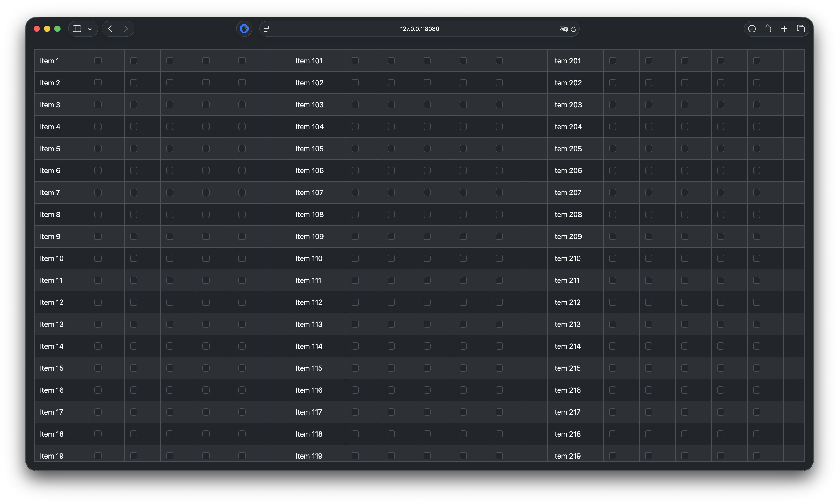Click the address bar showing 127.0.0.1:8080
The width and height of the screenshot is (839, 504).
(x=419, y=29)
